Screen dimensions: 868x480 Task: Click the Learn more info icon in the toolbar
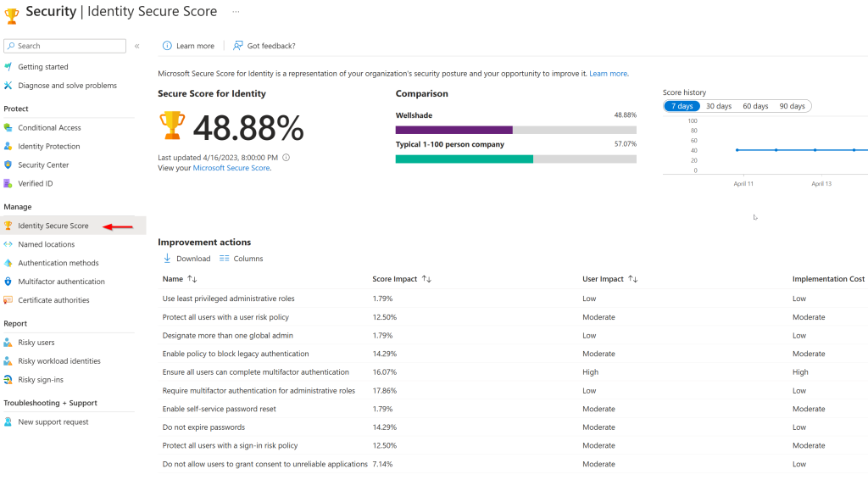pos(167,46)
